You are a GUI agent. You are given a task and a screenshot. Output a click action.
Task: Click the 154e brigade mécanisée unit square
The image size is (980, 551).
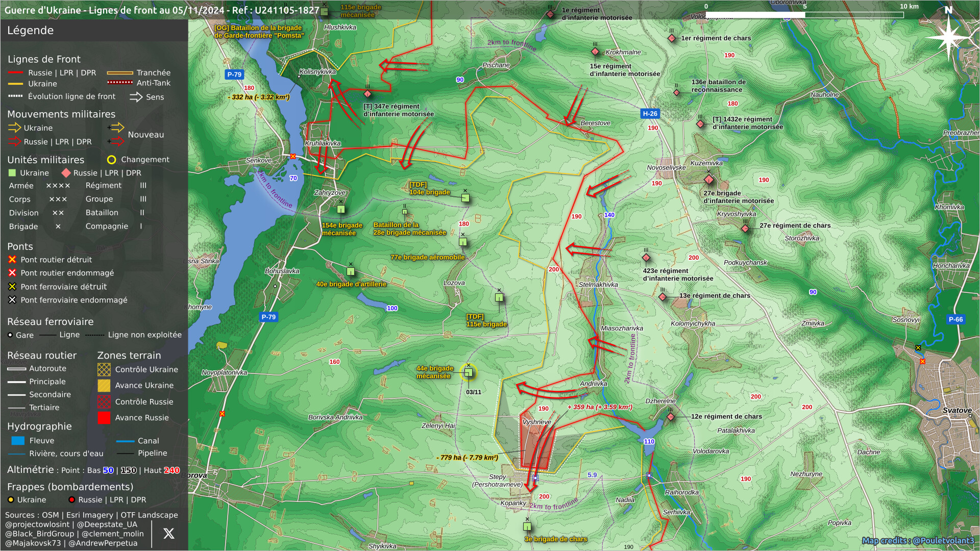point(341,209)
